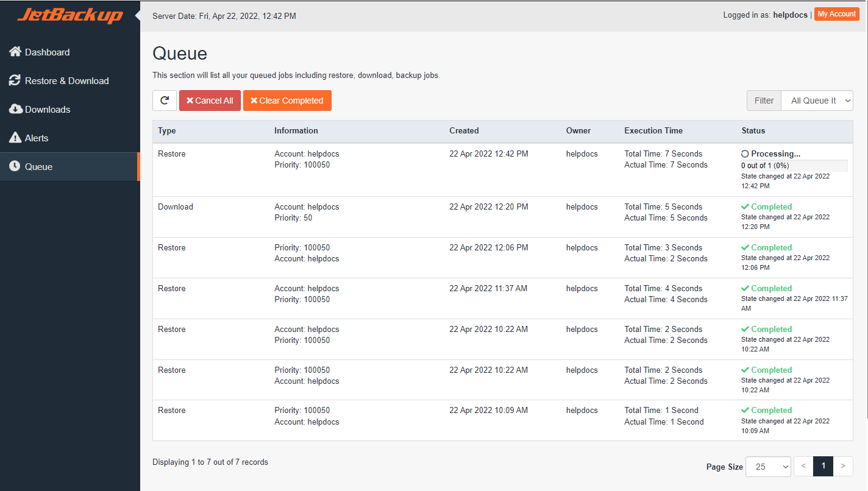Screen dimensions: 868x491
Task: Click the Information column header
Action: (x=296, y=130)
